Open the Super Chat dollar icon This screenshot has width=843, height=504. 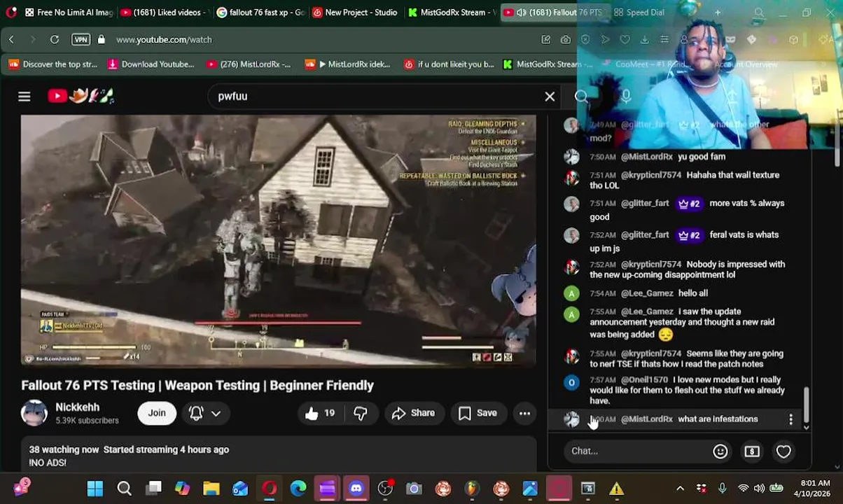tap(752, 451)
